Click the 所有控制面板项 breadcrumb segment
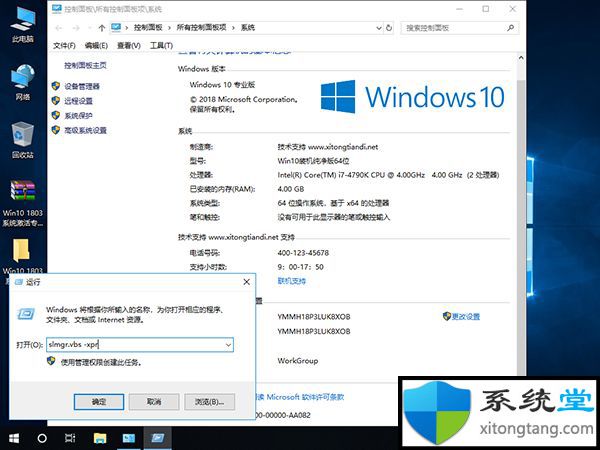Image resolution: width=600 pixels, height=450 pixels. (x=201, y=28)
